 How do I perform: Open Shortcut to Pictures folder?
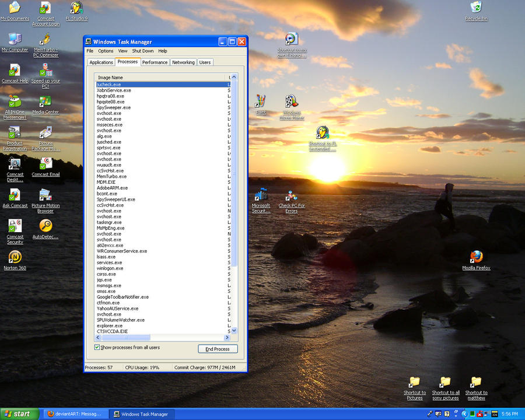415,388
